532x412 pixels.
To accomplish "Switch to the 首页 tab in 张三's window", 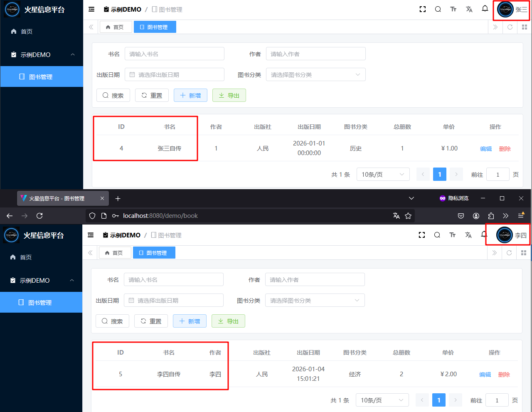I will 115,27.
